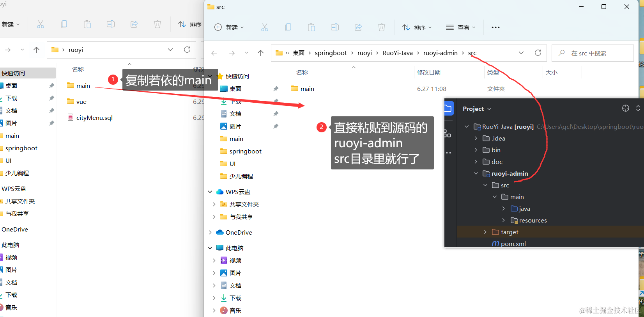The image size is (644, 317).
Task: Expand the OneDrive node in navigation pane
Action: pos(210,232)
